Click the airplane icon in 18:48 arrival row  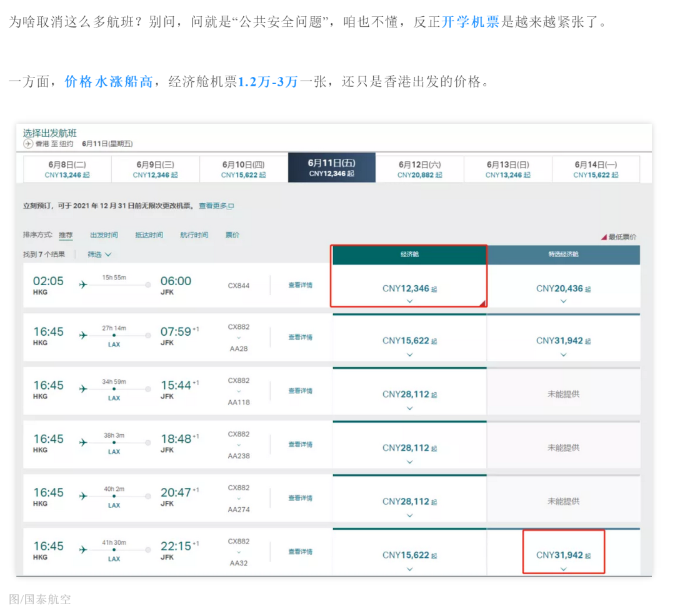click(83, 442)
